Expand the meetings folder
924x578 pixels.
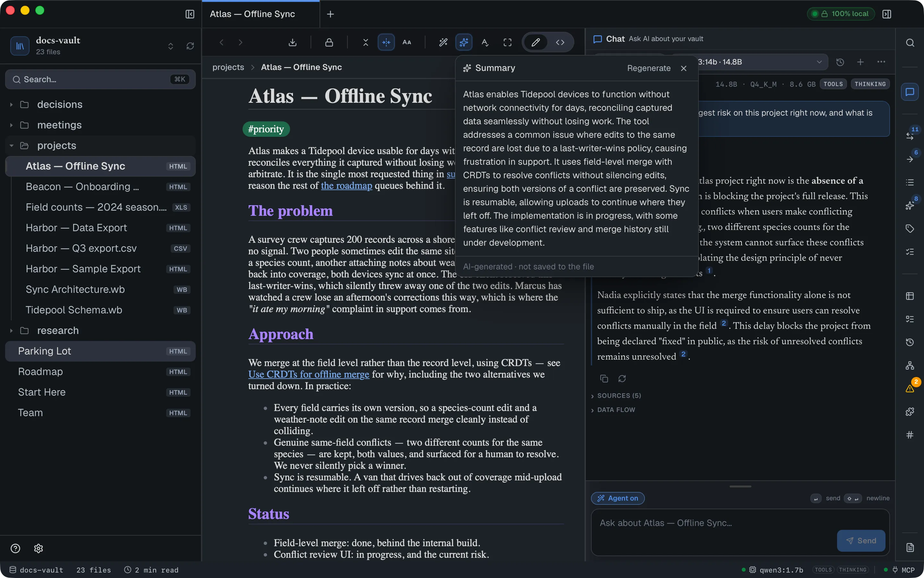[x=100, y=125]
